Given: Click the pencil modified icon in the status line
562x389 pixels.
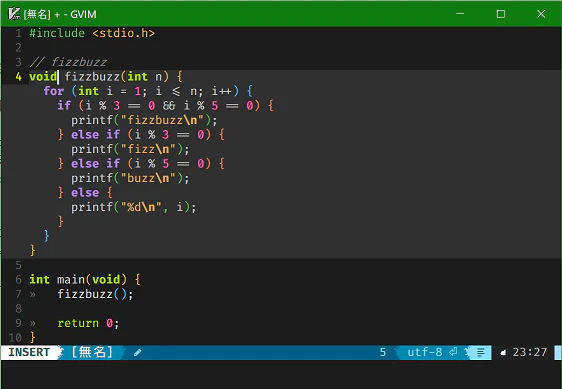Looking at the screenshot, I should [137, 352].
